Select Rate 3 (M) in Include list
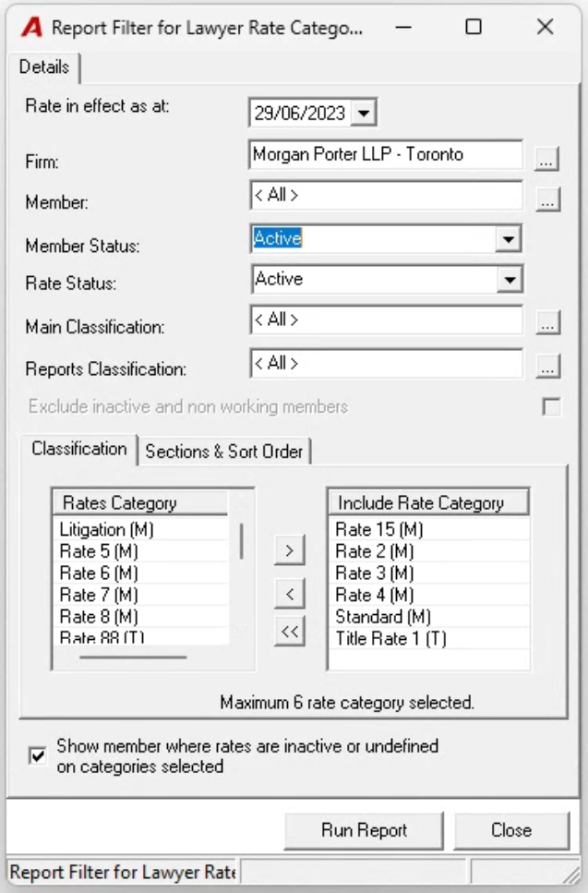This screenshot has width=588, height=893. [x=429, y=573]
